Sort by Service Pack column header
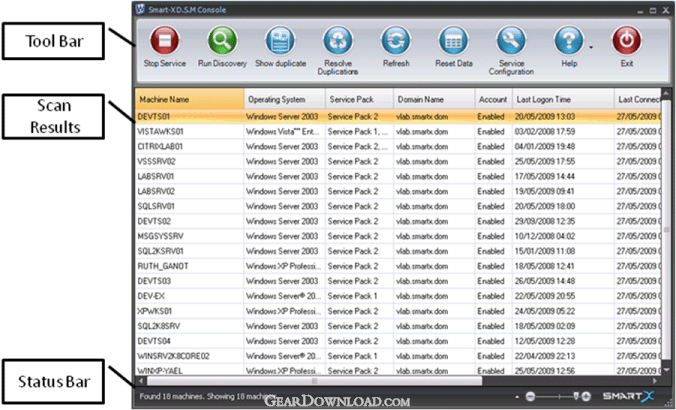The width and height of the screenshot is (676, 410). point(359,99)
